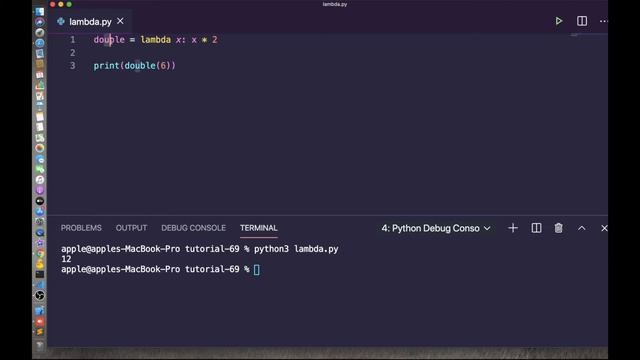Viewport: 640px width, 360px height.
Task: Click the 'double(6)' call on line 3
Action: (x=147, y=66)
